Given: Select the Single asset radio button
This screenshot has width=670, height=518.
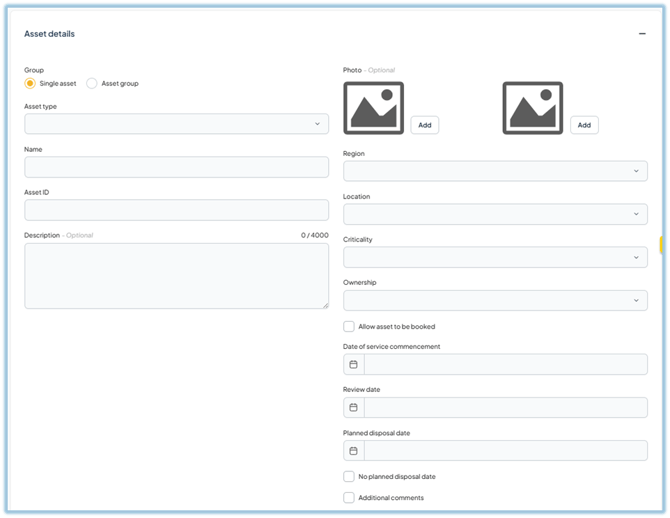Looking at the screenshot, I should click(30, 83).
